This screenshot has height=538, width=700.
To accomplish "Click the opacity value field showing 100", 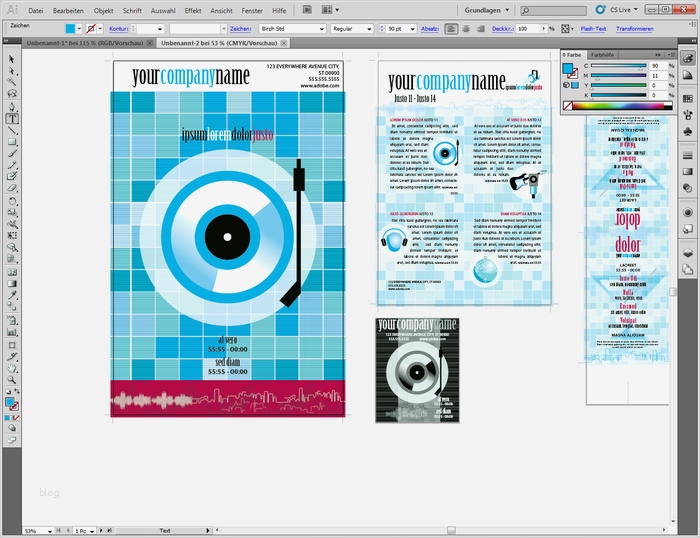I will 529,29.
